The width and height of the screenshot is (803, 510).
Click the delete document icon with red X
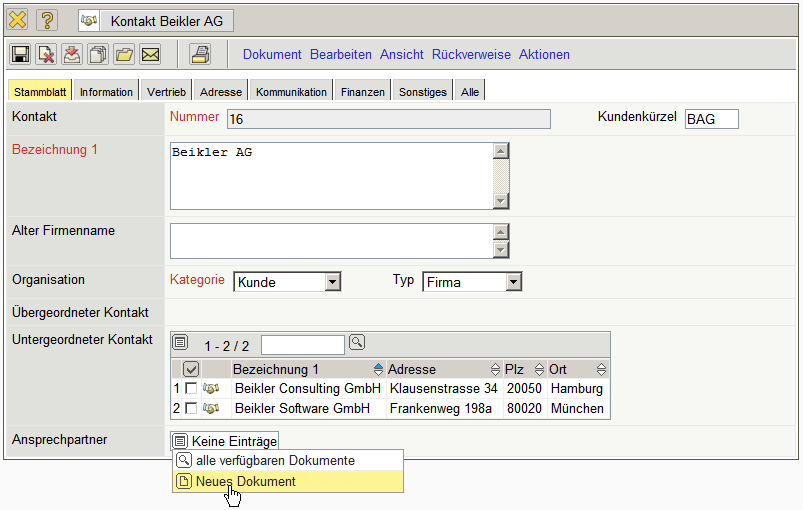pyautogui.click(x=46, y=54)
